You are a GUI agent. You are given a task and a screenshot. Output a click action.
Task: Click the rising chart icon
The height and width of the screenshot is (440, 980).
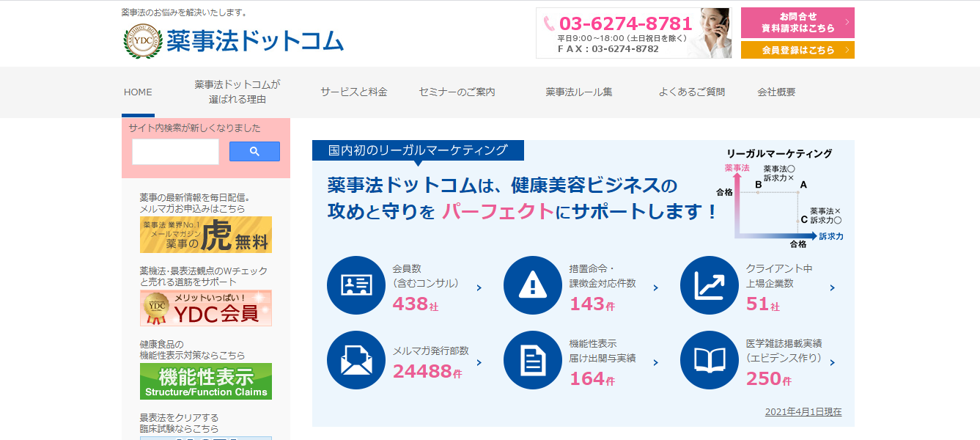pos(709,285)
